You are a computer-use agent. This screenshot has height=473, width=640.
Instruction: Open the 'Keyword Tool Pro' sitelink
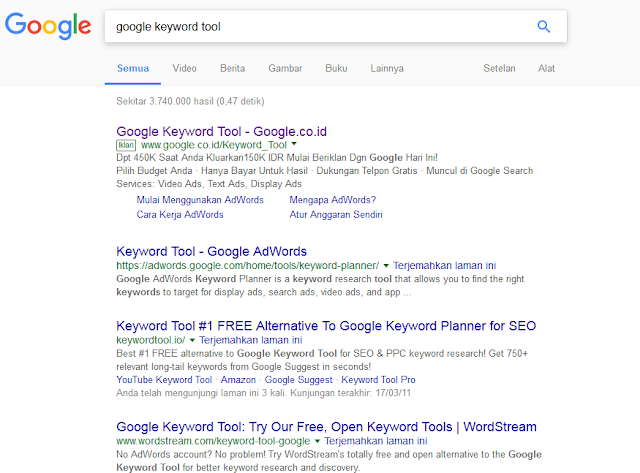click(378, 380)
